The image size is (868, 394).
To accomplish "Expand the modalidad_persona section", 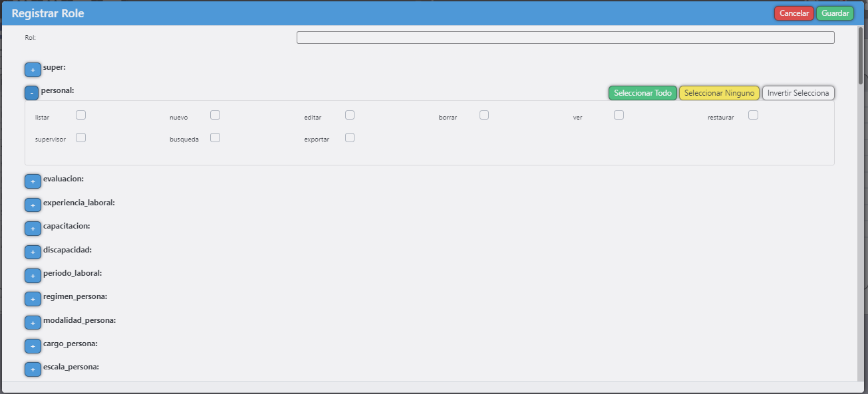I will coord(33,323).
